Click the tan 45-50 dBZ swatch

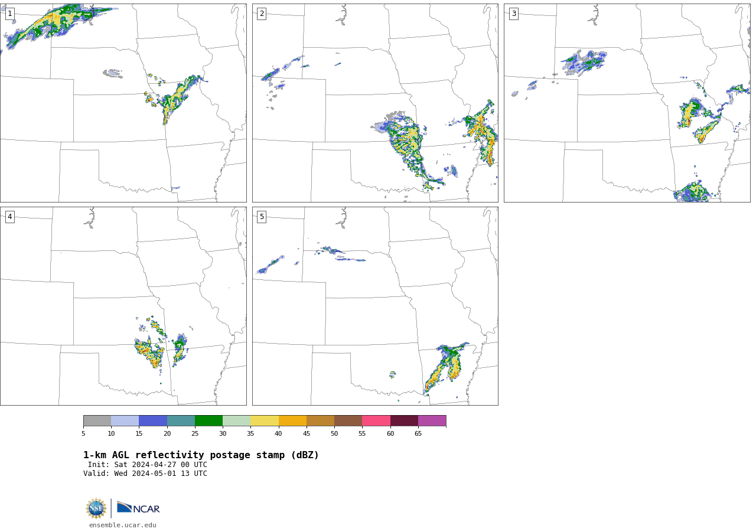click(320, 420)
